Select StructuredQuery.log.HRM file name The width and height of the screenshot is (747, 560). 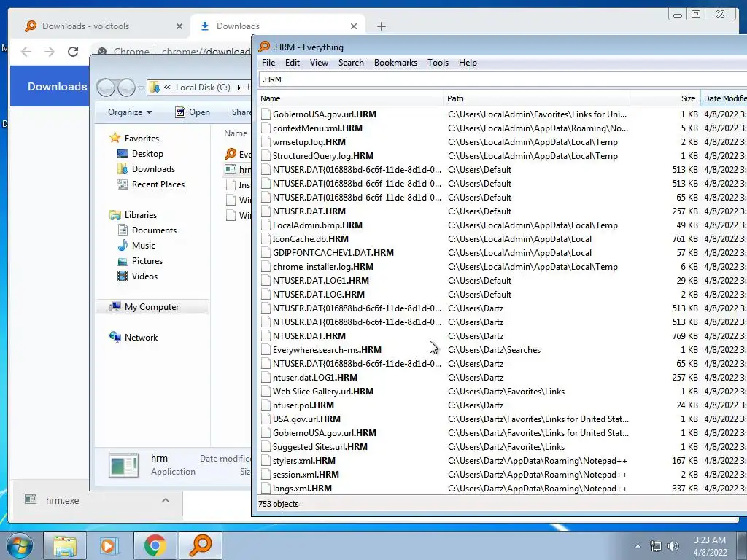point(323,156)
